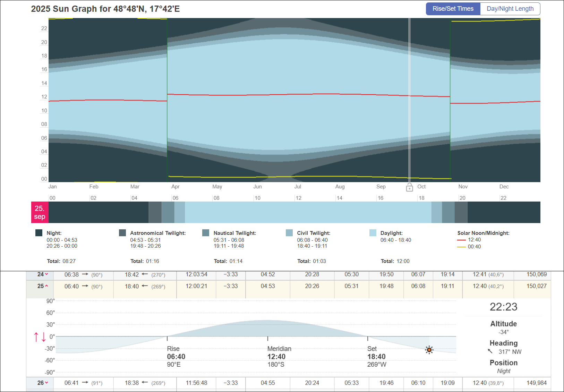Click the Civil Twilight legend swatch
Viewport: 564px width, 392px height.
click(x=289, y=233)
